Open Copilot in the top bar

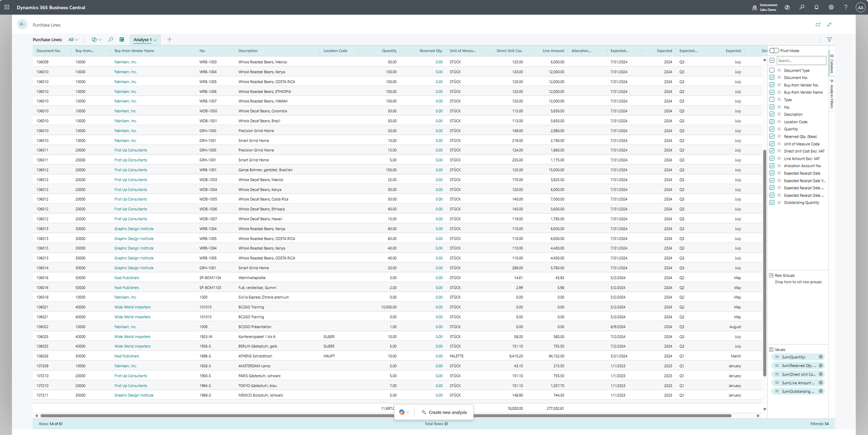(787, 7)
